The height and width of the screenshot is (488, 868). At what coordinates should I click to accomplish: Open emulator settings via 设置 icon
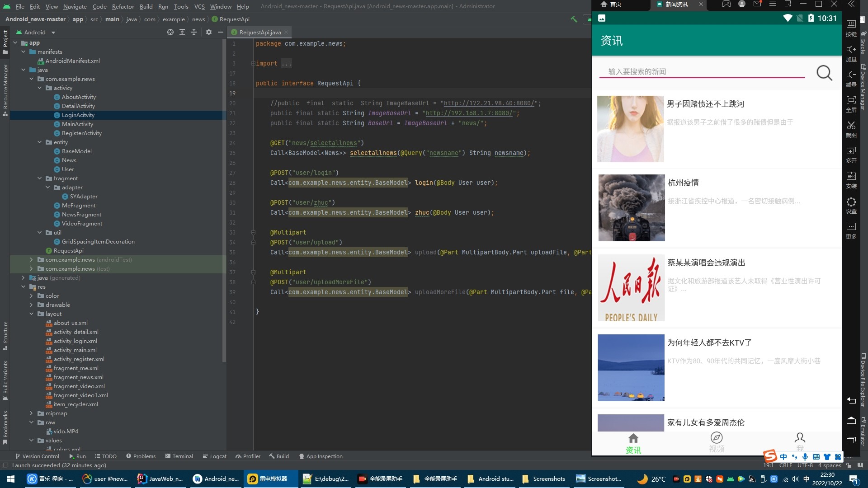851,205
